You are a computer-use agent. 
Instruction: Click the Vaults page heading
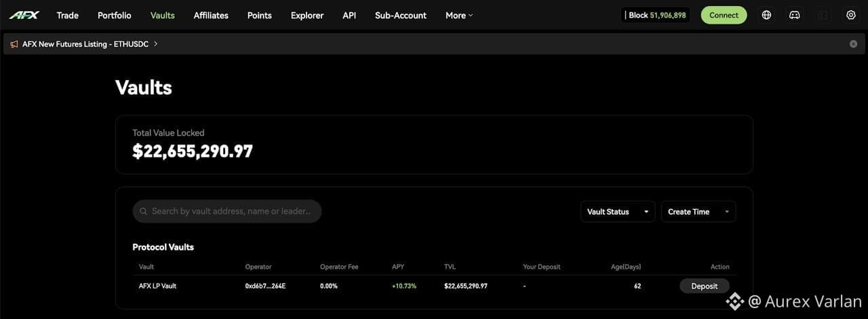(x=144, y=88)
